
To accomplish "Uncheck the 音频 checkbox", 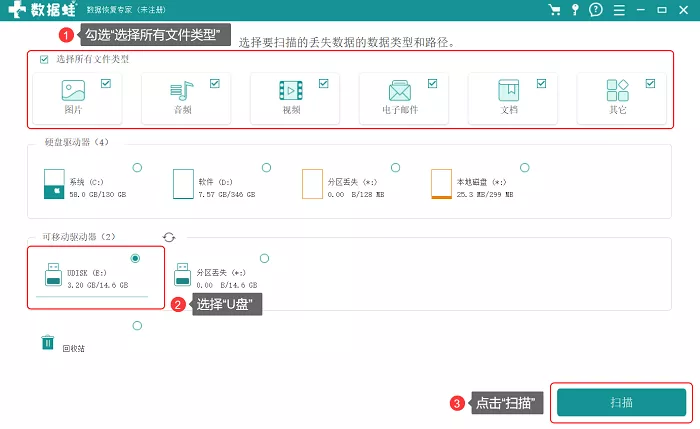I will click(x=215, y=83).
